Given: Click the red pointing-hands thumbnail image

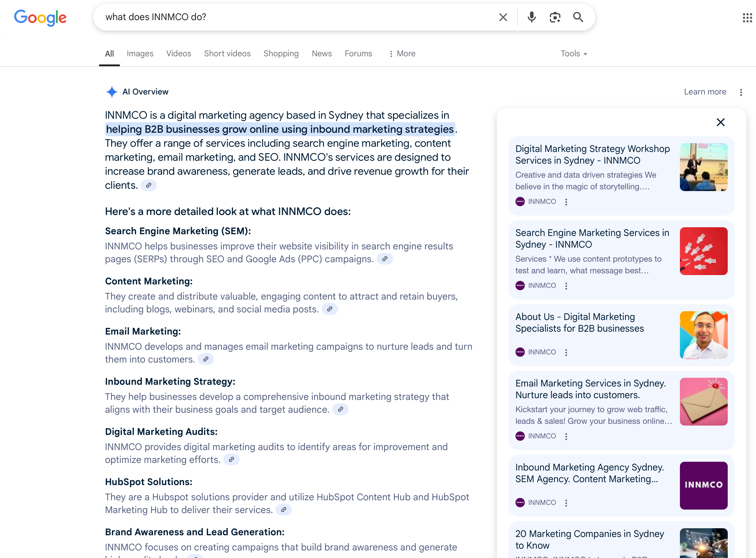Looking at the screenshot, I should (704, 251).
